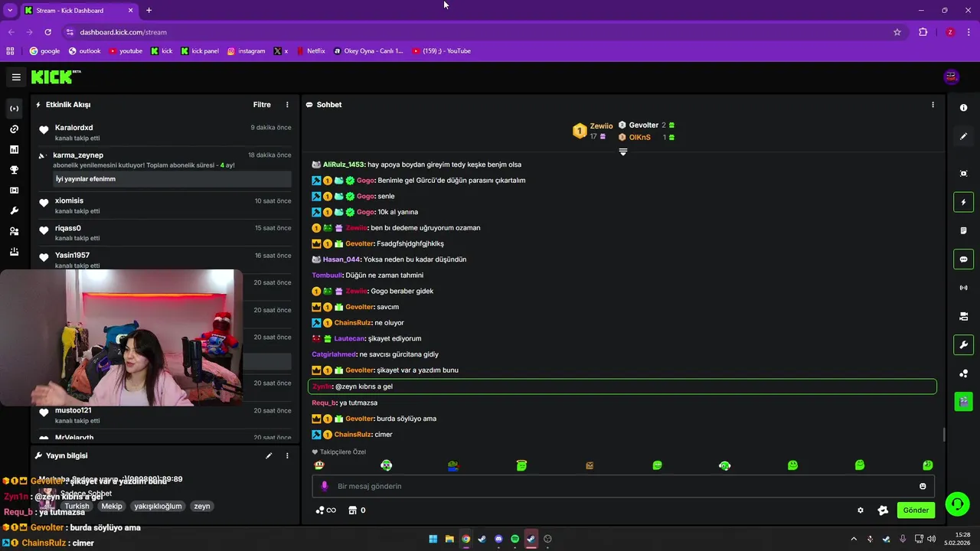980x551 pixels.
Task: Select xiomisis follow event
Action: [x=165, y=206]
